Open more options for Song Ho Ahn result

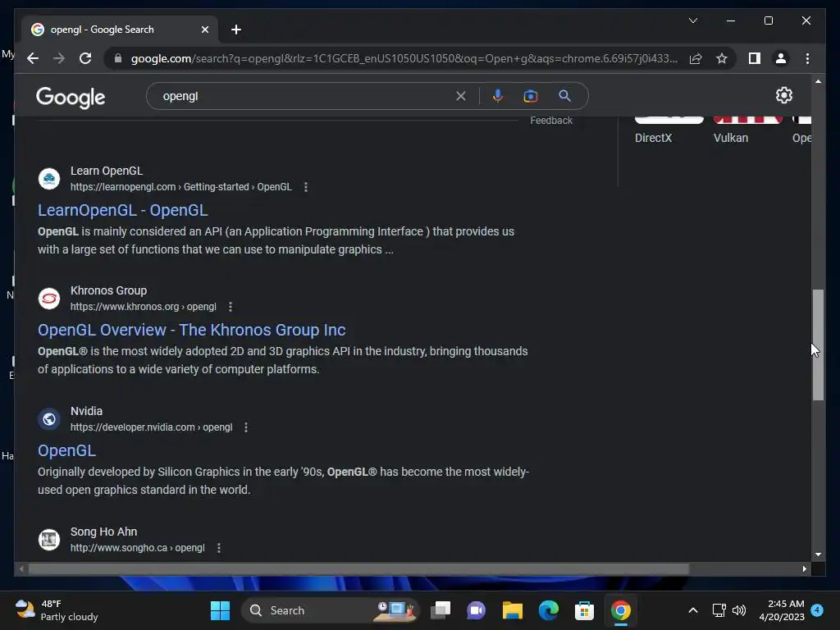(x=218, y=548)
